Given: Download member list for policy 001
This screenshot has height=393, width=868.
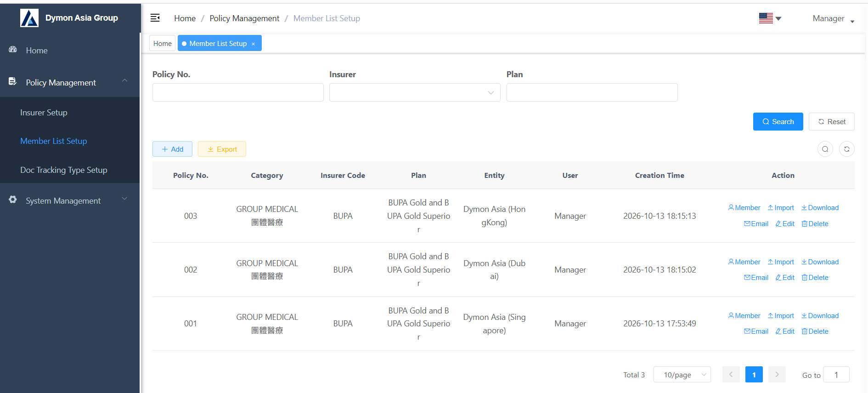Looking at the screenshot, I should pyautogui.click(x=820, y=316).
